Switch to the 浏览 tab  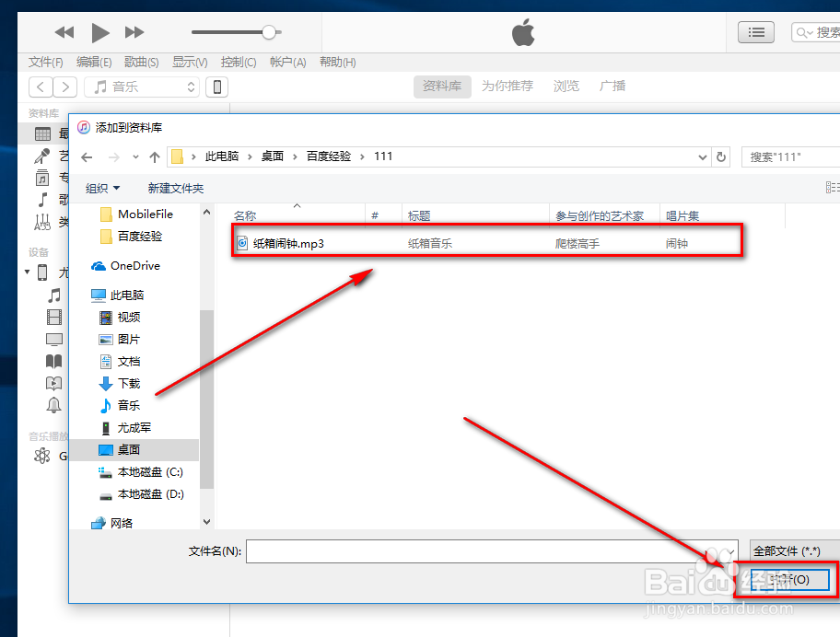(x=566, y=87)
